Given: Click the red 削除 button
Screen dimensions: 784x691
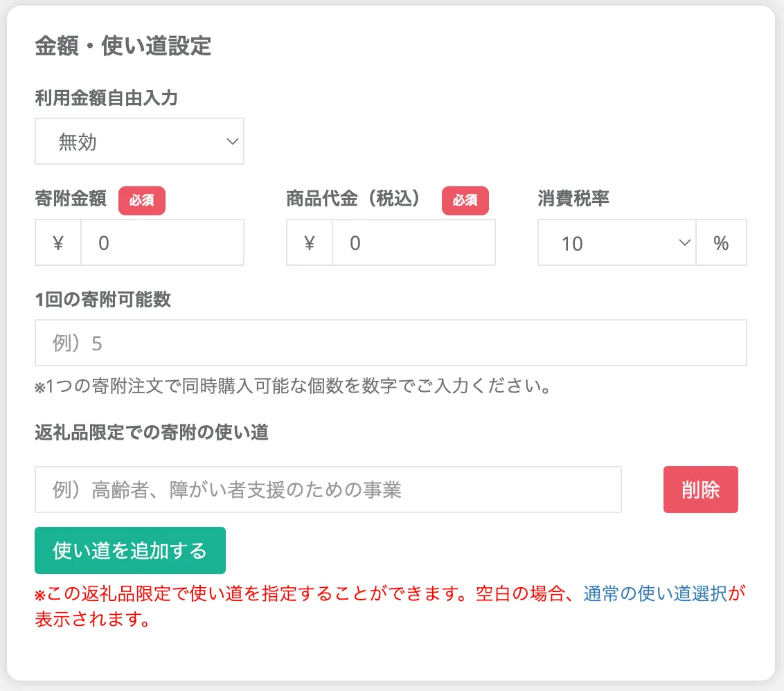Looking at the screenshot, I should point(700,490).
